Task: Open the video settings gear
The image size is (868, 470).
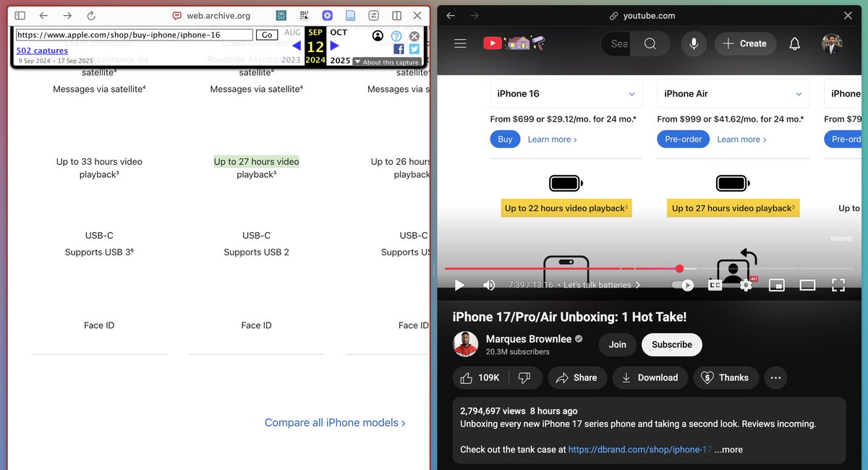Action: (x=746, y=285)
